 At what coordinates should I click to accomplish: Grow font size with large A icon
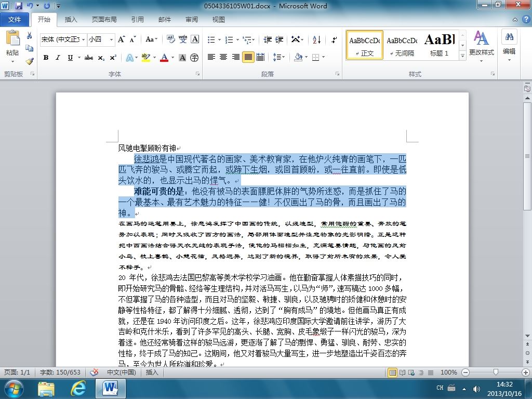tap(121, 39)
